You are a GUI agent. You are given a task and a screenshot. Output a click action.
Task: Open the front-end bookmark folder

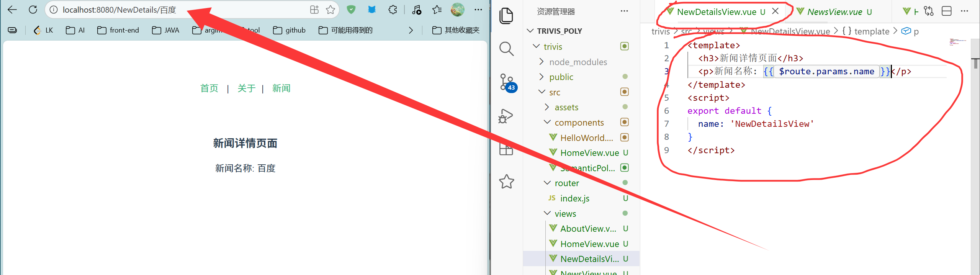(x=118, y=30)
